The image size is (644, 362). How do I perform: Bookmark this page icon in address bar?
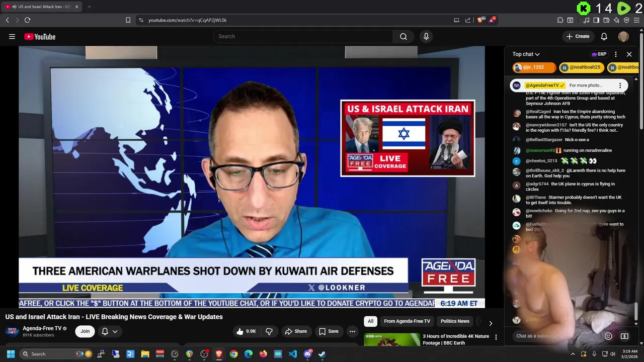pos(128,20)
